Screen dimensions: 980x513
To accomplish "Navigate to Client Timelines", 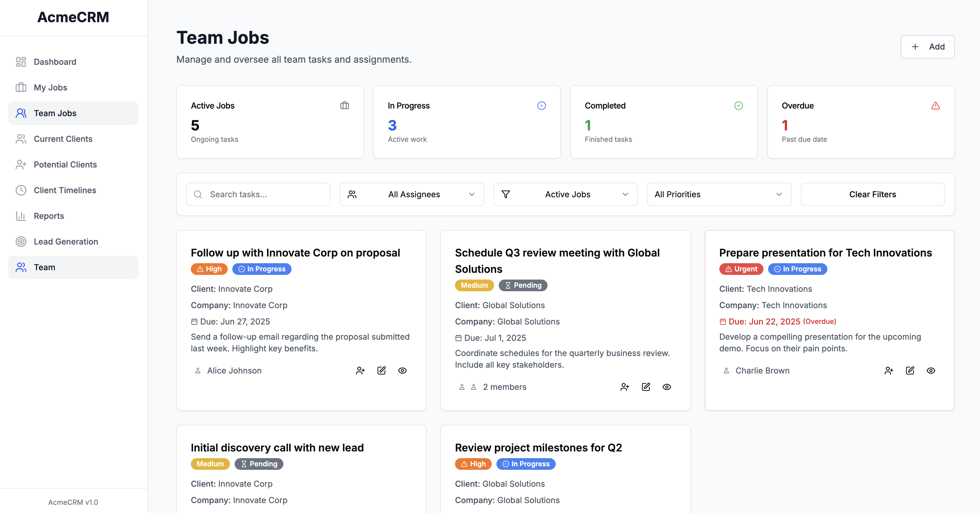I will click(73, 190).
